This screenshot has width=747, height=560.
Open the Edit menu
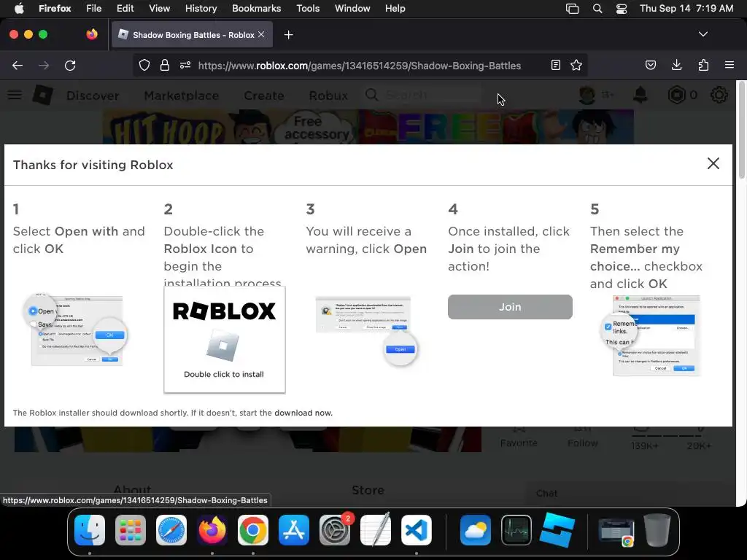(125, 8)
